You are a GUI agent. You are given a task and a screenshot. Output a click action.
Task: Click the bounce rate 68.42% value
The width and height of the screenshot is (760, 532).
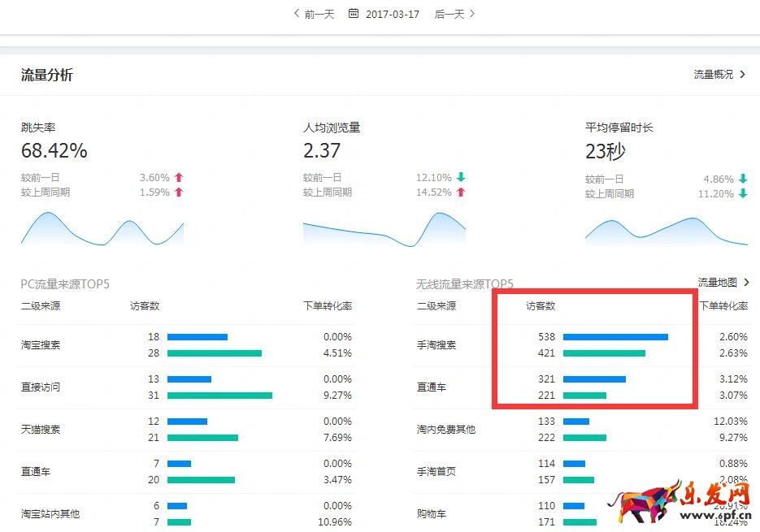pos(54,151)
